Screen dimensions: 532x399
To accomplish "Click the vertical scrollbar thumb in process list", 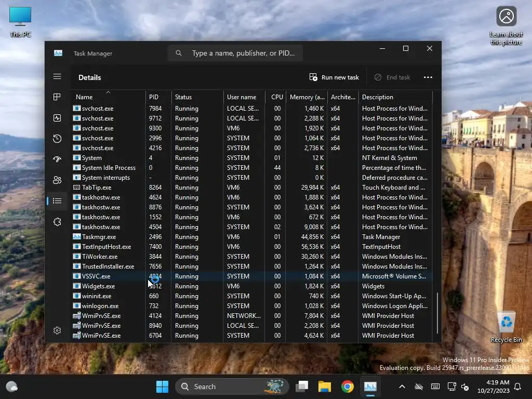I will 437,313.
